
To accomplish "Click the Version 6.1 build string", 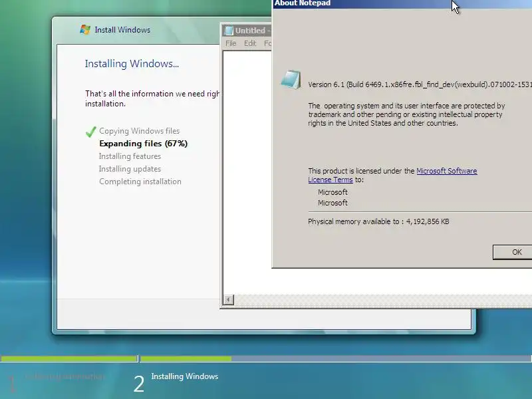I will (420, 84).
